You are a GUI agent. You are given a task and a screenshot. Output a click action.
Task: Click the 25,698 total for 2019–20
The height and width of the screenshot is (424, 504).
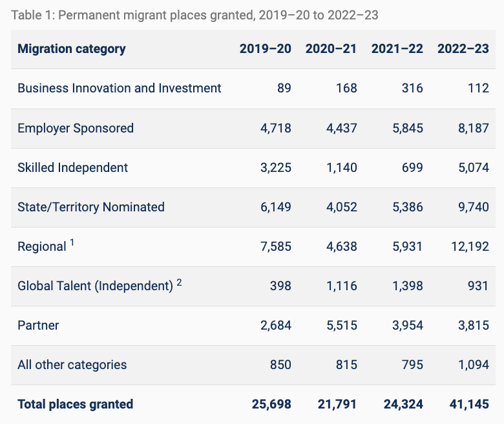[271, 405]
